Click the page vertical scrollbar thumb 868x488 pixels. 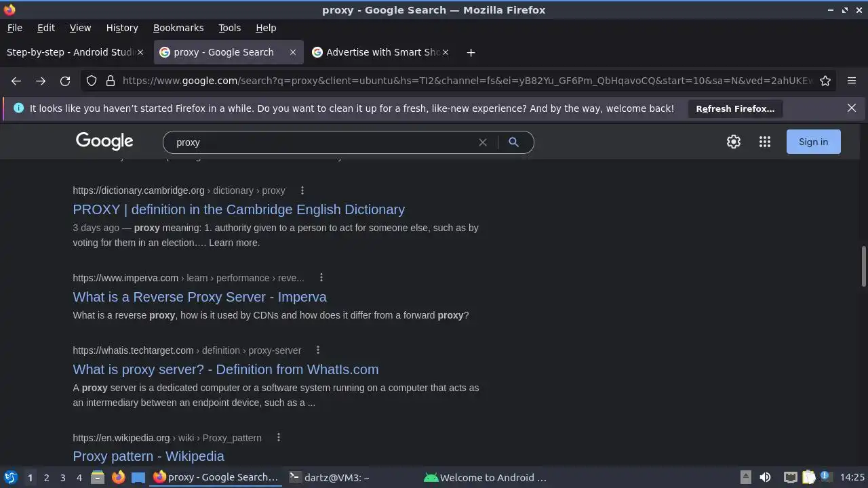point(863,266)
